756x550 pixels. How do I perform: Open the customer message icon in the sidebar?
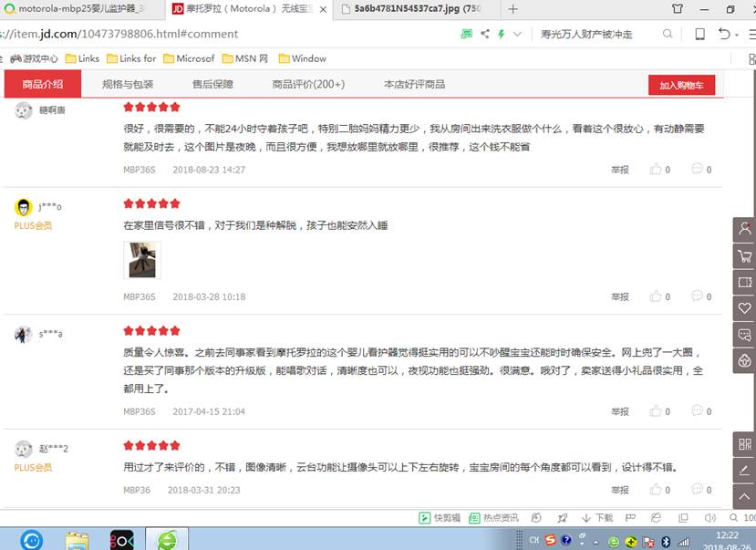pyautogui.click(x=745, y=335)
